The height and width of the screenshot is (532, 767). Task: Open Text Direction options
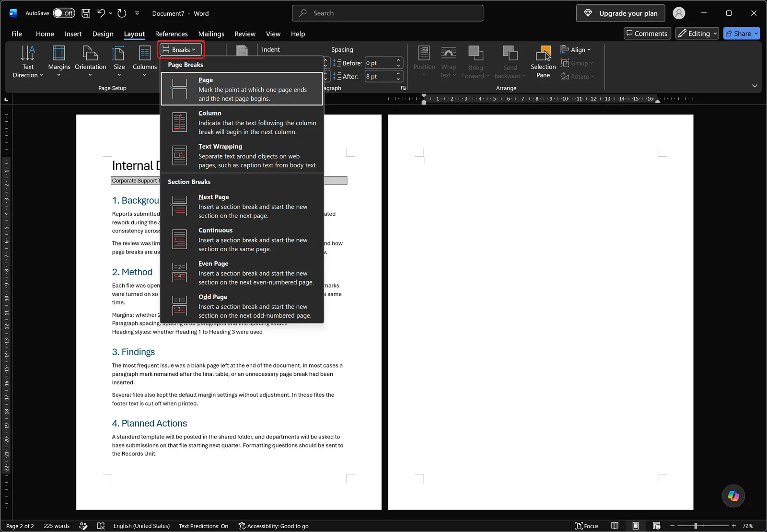pyautogui.click(x=28, y=61)
